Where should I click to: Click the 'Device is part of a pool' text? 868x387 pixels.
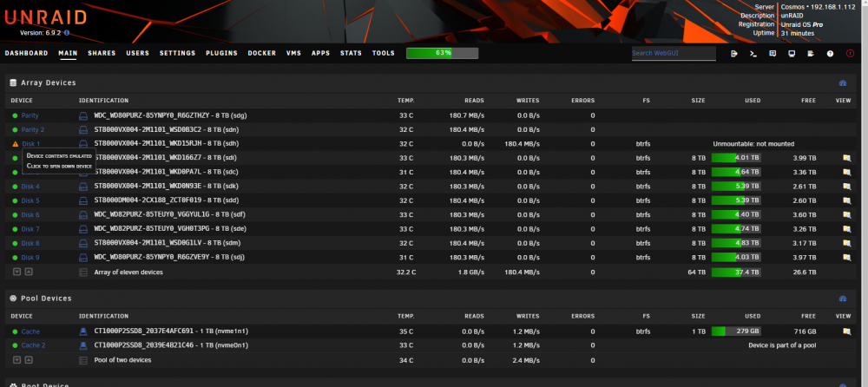(x=782, y=345)
